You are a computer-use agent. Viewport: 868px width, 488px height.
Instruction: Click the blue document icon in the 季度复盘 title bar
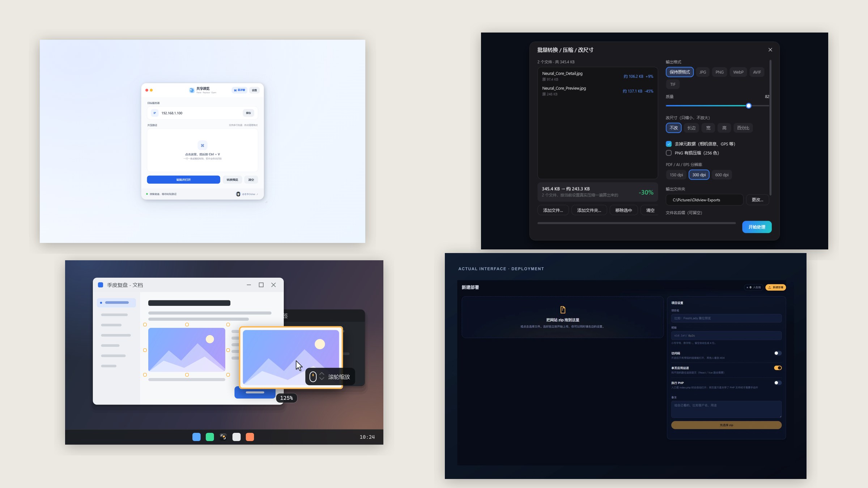101,285
